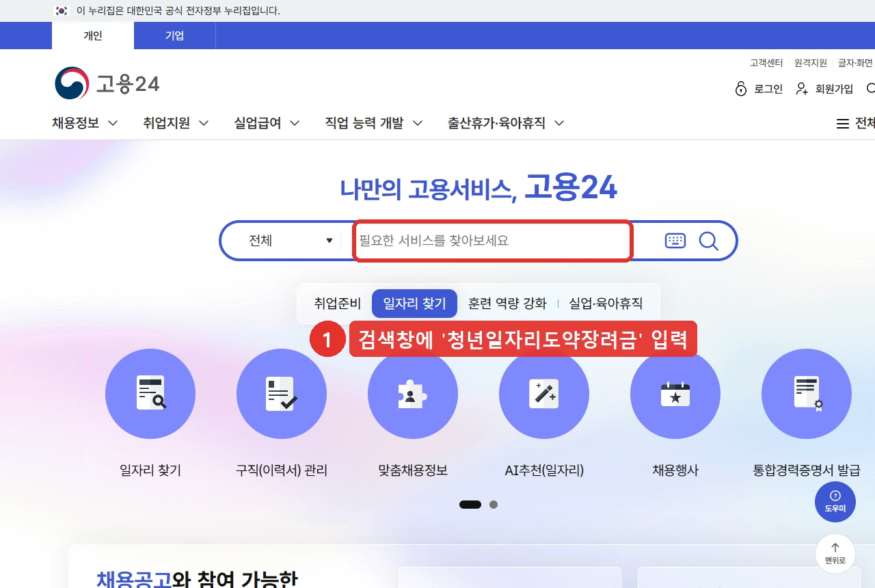This screenshot has width=875, height=588.
Task: Select the first carousel page indicator
Action: click(470, 505)
